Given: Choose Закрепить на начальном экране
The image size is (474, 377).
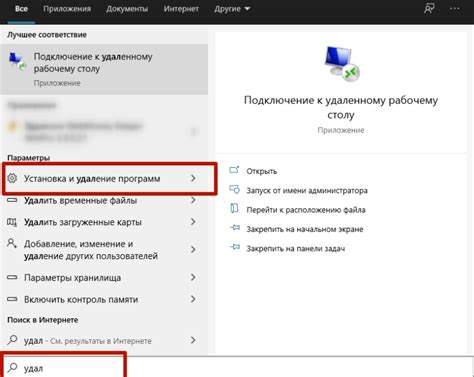Looking at the screenshot, I should coord(305,229).
